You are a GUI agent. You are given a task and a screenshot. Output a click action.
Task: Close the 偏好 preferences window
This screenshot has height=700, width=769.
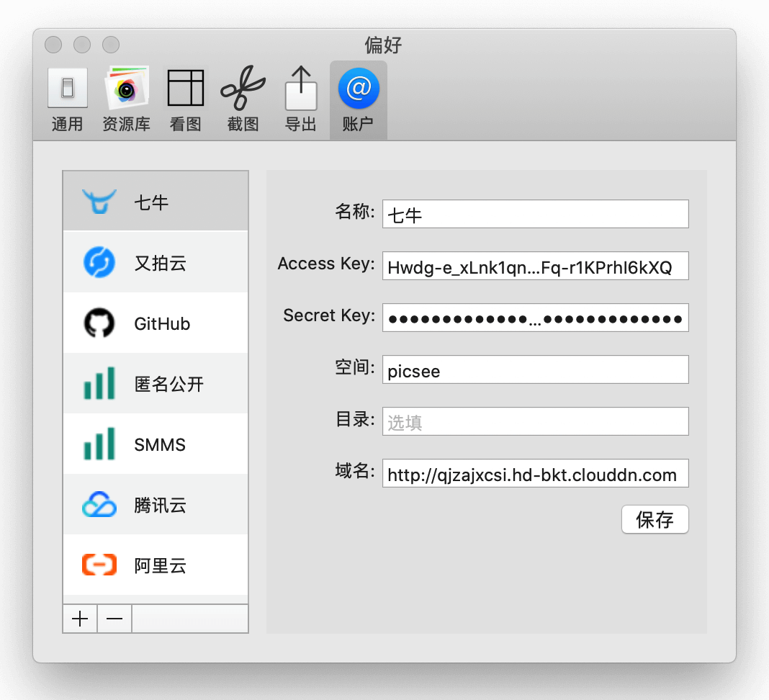click(x=53, y=45)
